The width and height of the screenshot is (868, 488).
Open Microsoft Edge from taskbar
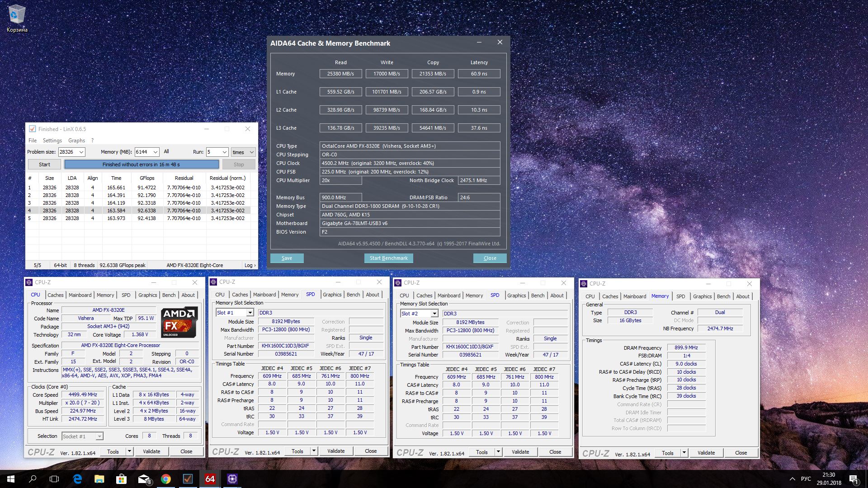[x=77, y=479]
